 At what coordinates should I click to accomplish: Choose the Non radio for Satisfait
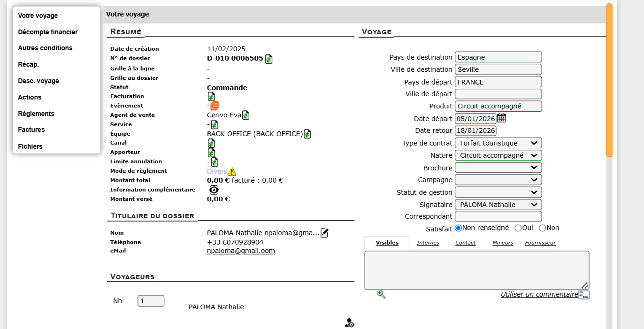coord(543,228)
